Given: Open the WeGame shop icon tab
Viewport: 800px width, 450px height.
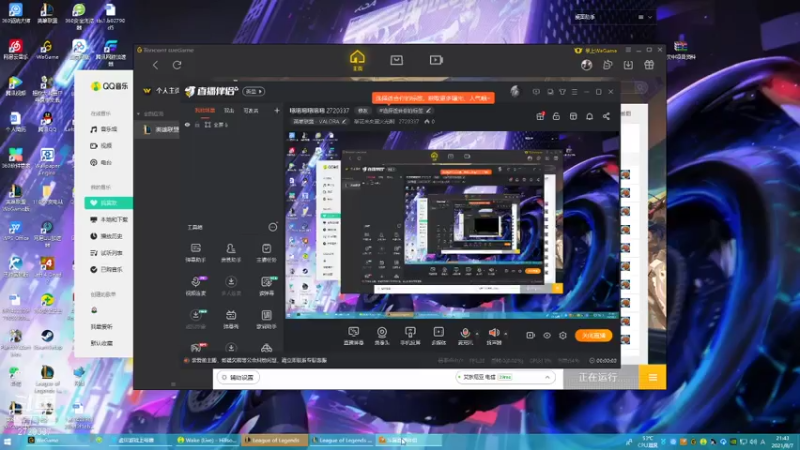Looking at the screenshot, I should pyautogui.click(x=396, y=60).
